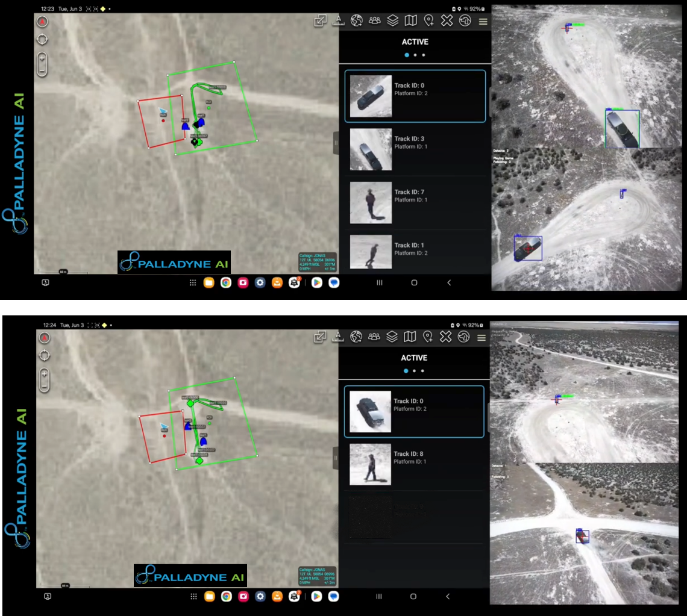Open the ruler measurement tool in bottom toolbar
687x616 pixels.
point(338,337)
